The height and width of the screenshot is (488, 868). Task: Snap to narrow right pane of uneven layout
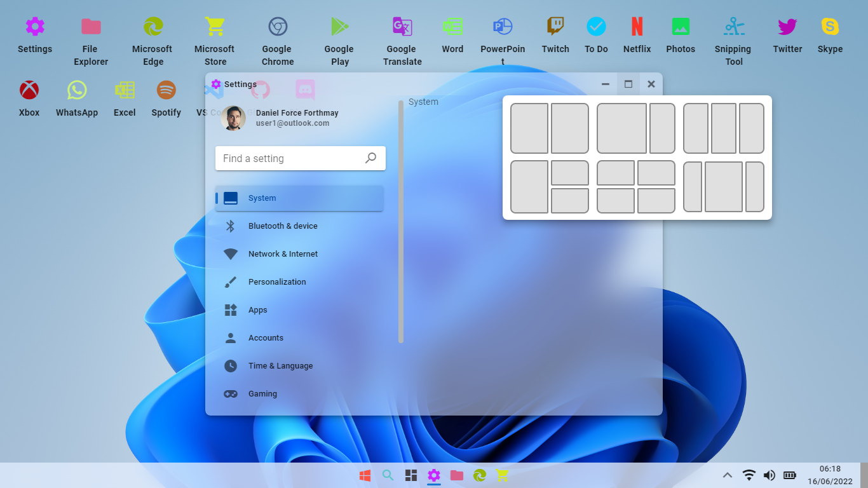tap(662, 128)
